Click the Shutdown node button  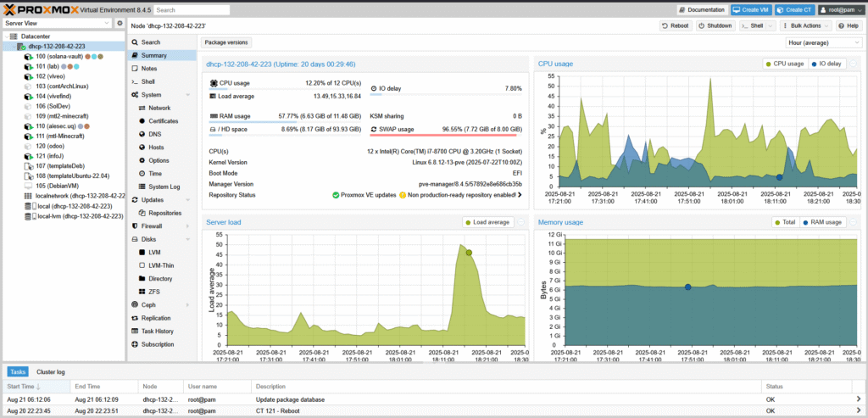pos(715,25)
